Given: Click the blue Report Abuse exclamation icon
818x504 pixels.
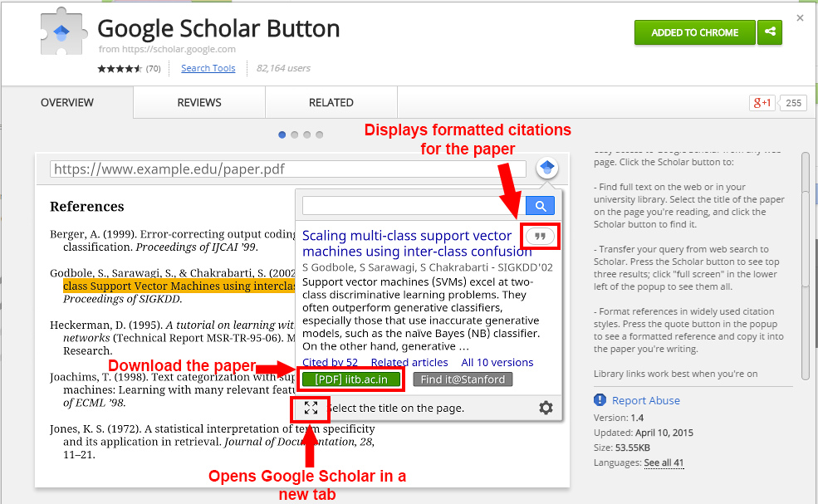Looking at the screenshot, I should pos(600,399).
